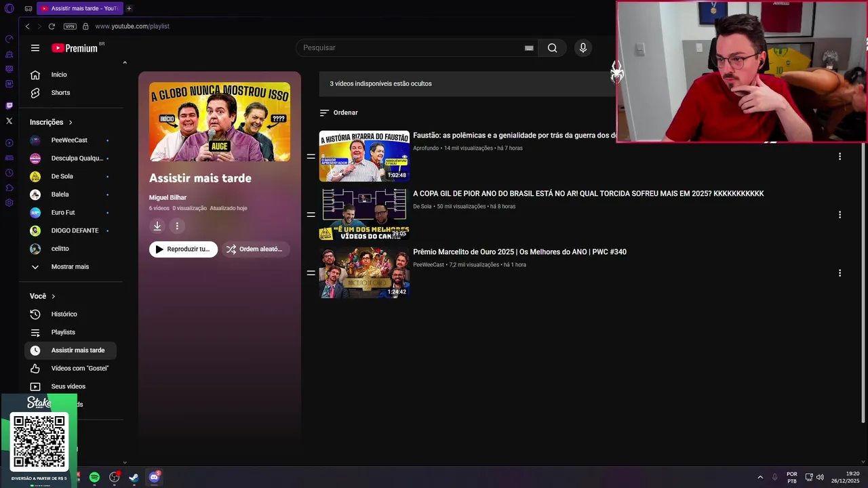Click drag handle beside Prêmio Marcelito video
Image resolution: width=868 pixels, height=488 pixels.
click(x=311, y=273)
